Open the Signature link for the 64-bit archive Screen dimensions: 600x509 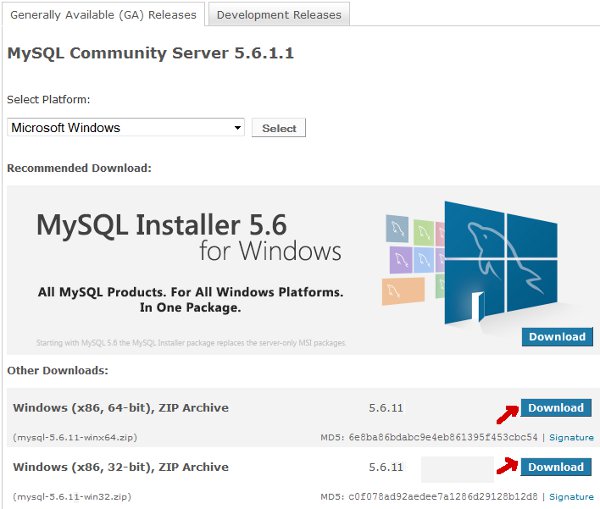coord(571,438)
